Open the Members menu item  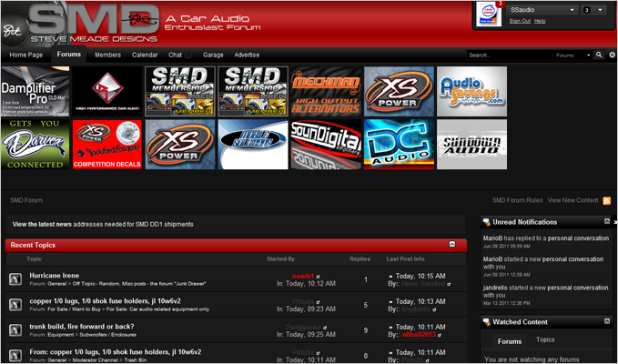click(x=107, y=55)
